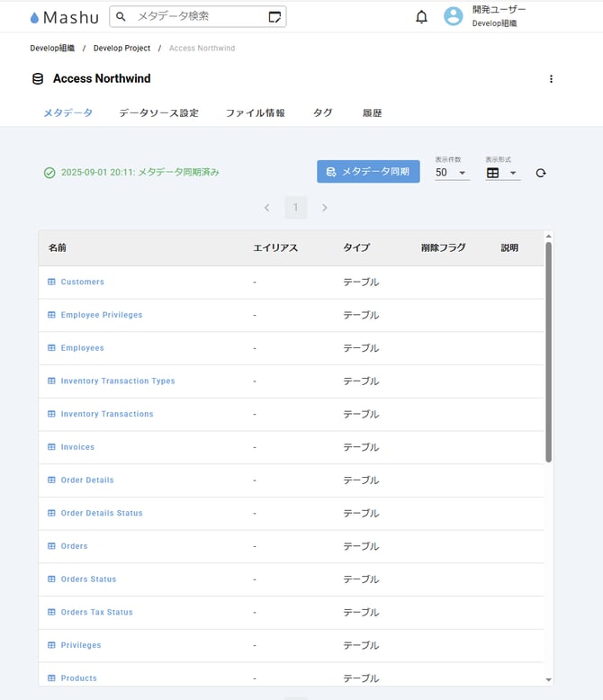Screen dimensions: 603x700
Task: Click the metadata search input field
Action: tap(198, 16)
